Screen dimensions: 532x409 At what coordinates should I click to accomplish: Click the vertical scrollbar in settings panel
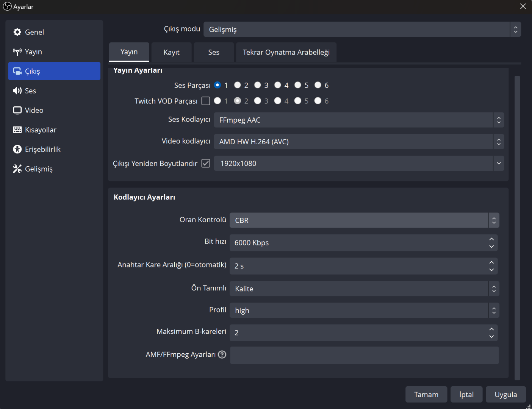(517, 227)
